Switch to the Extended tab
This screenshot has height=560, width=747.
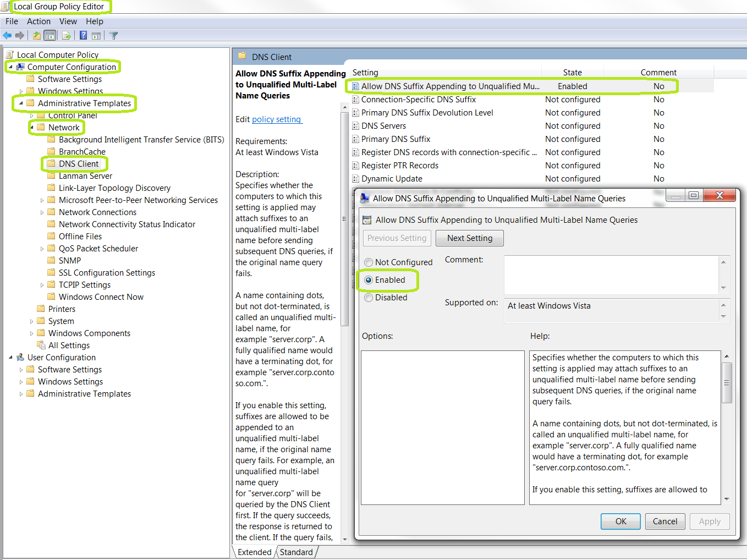254,552
